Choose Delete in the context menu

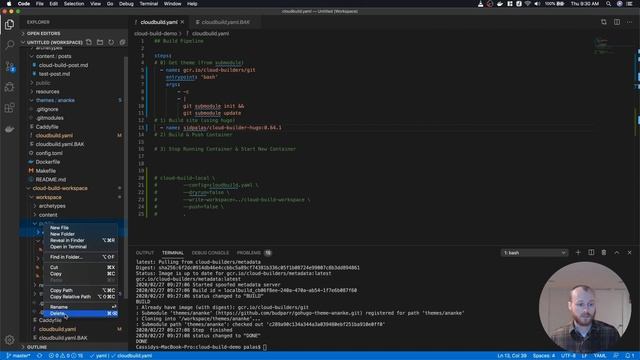coord(81,313)
